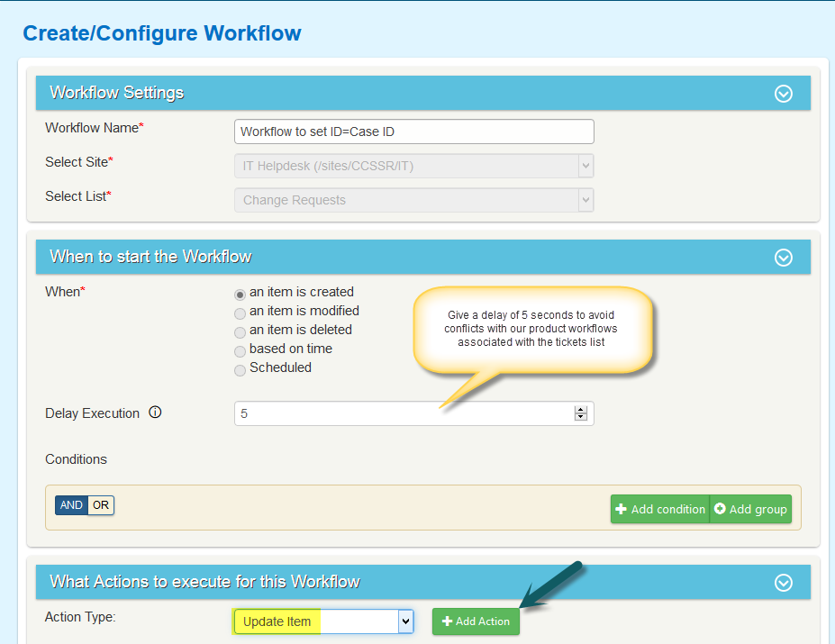Viewport: 835px width, 644px height.
Task: Collapse the Workflow Settings section chevron
Action: coord(783,94)
